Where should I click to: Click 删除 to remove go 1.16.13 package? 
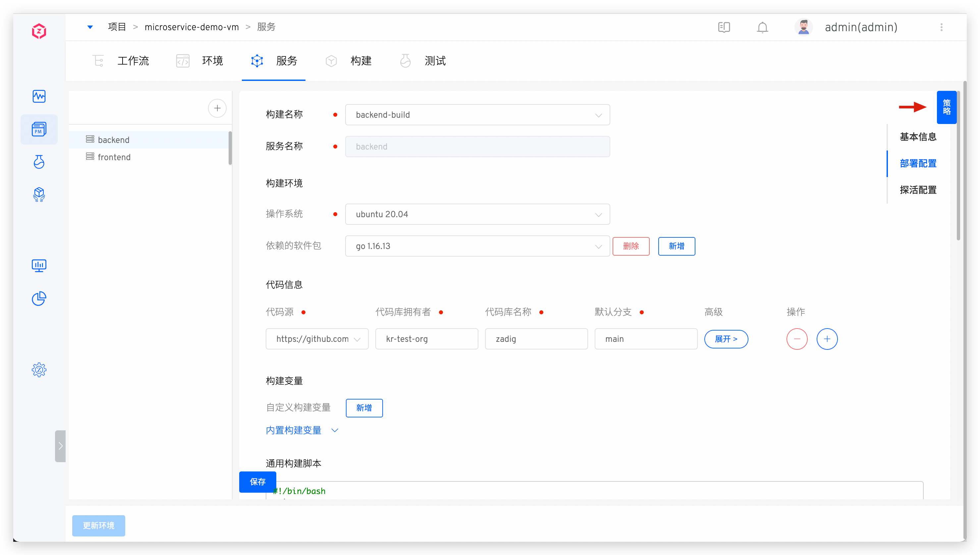coord(631,246)
